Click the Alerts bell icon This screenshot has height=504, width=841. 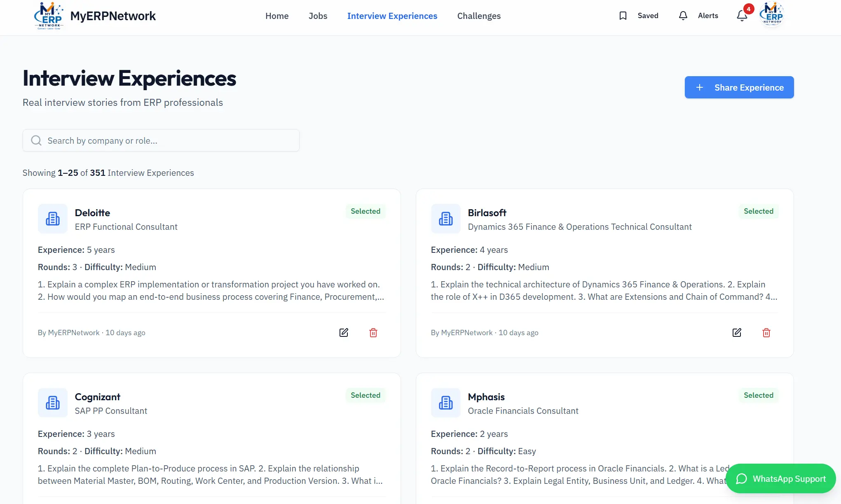pyautogui.click(x=683, y=16)
